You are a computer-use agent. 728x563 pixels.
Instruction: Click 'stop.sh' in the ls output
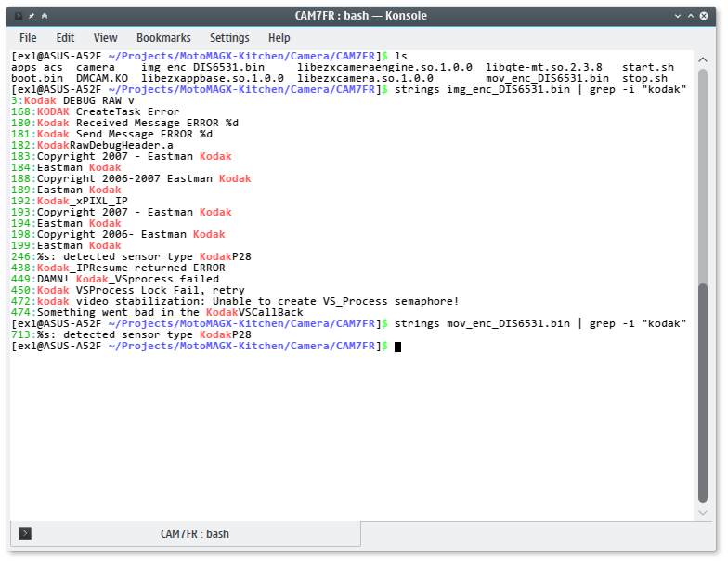644,78
